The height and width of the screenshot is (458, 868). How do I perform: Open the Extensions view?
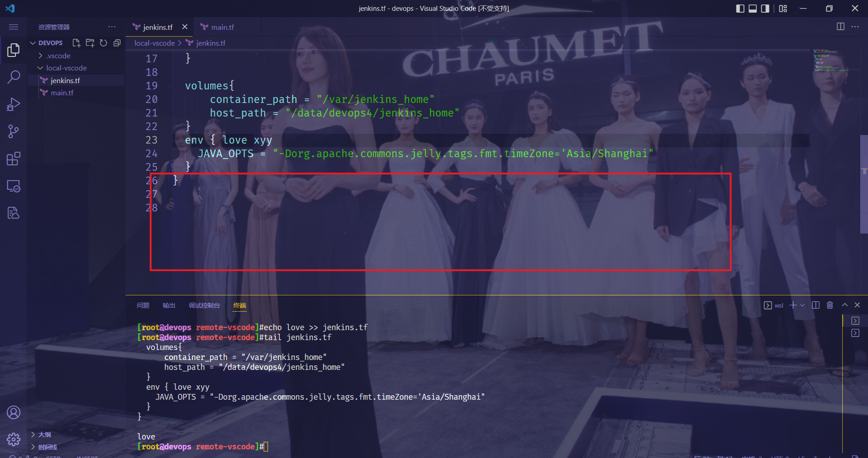[14, 159]
